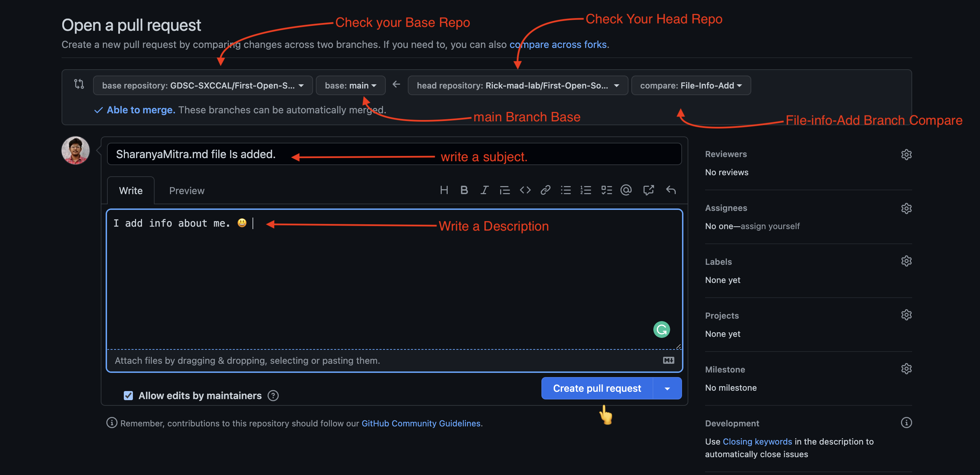The image size is (980, 475).
Task: Click the Heading formatting icon
Action: [x=443, y=190]
